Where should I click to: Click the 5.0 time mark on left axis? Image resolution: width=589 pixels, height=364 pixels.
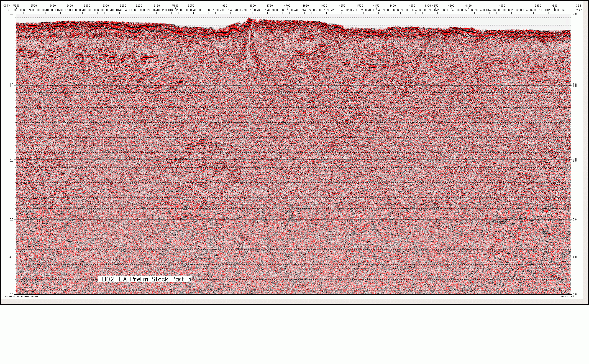12,294
